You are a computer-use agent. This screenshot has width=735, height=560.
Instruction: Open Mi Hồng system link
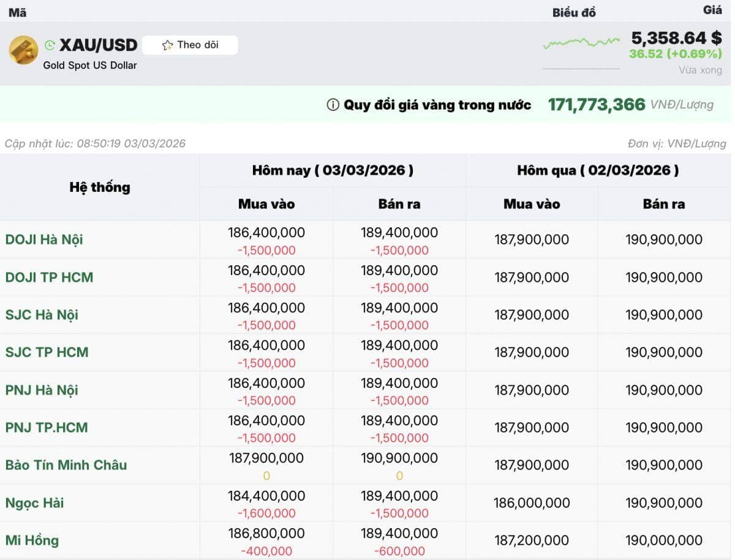[x=32, y=540]
